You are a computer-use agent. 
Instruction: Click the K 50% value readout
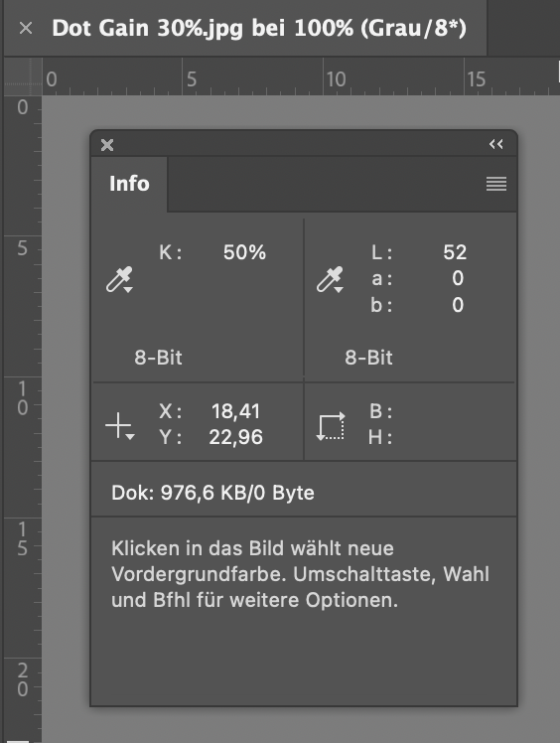[244, 252]
